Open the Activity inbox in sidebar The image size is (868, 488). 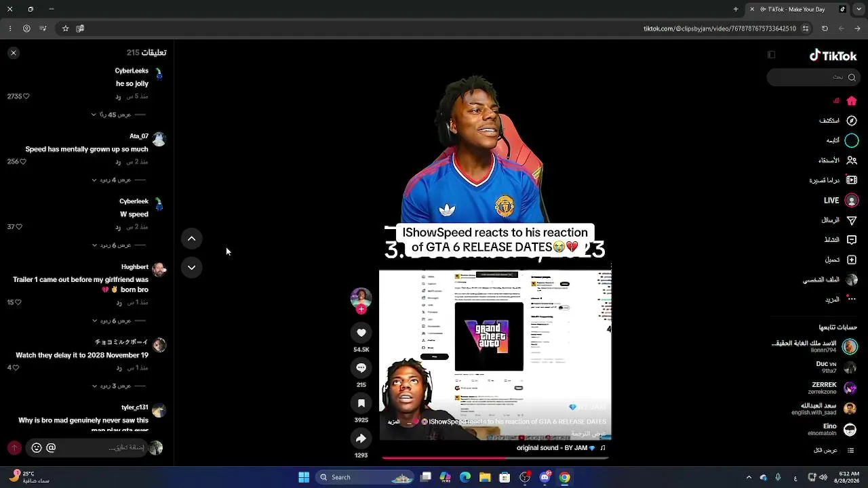pyautogui.click(x=852, y=240)
